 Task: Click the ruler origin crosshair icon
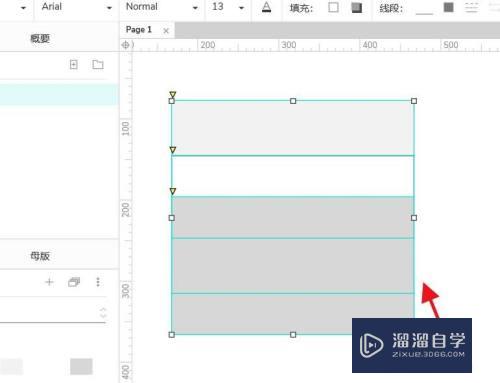125,45
